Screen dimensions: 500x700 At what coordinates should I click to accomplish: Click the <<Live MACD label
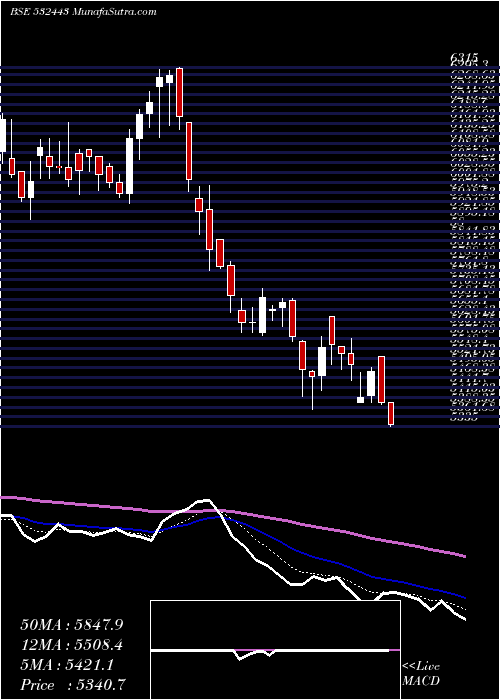pos(421,674)
